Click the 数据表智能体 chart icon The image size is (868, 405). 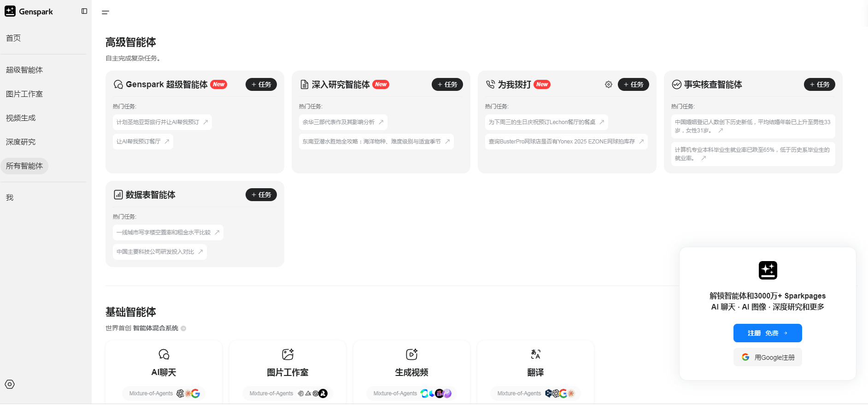click(x=118, y=195)
